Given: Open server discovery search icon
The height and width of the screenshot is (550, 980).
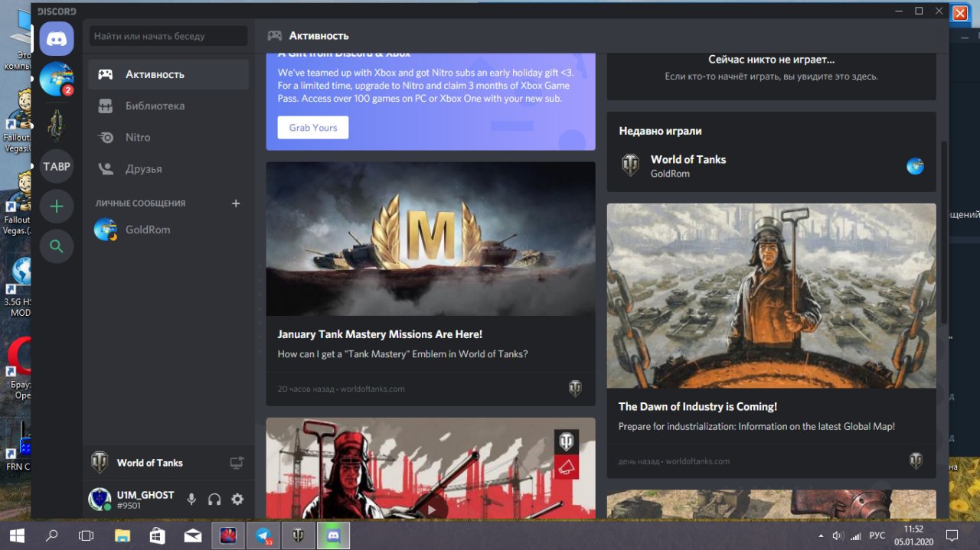Looking at the screenshot, I should pos(57,246).
